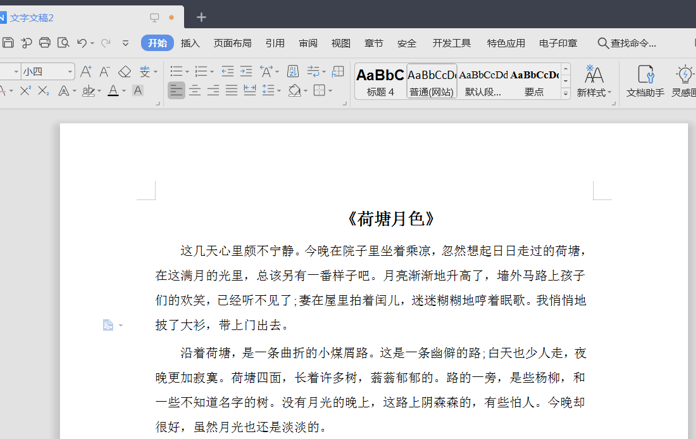Open the 开发工具 tab
This screenshot has width=696, height=439.
[451, 43]
